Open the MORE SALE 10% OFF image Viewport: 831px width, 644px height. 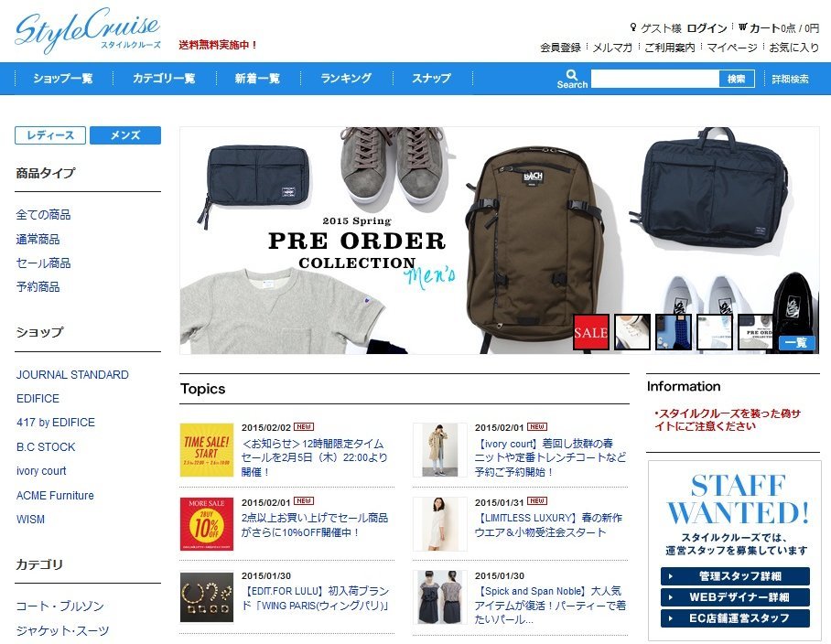click(x=207, y=524)
